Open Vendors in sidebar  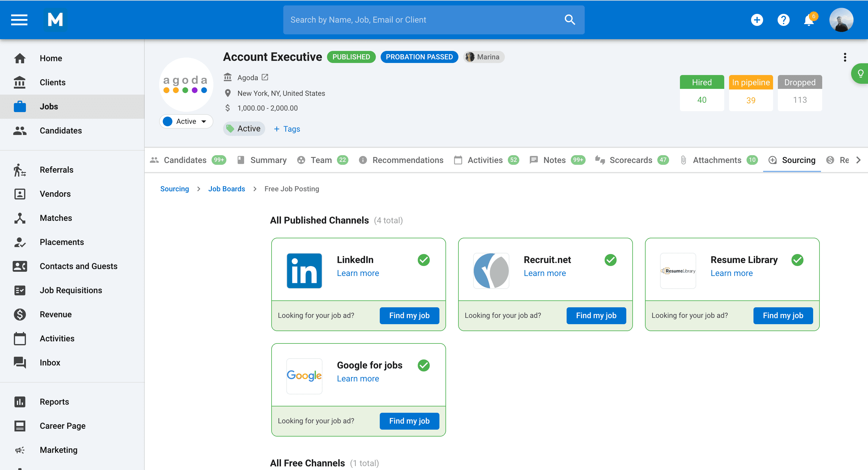point(72,194)
